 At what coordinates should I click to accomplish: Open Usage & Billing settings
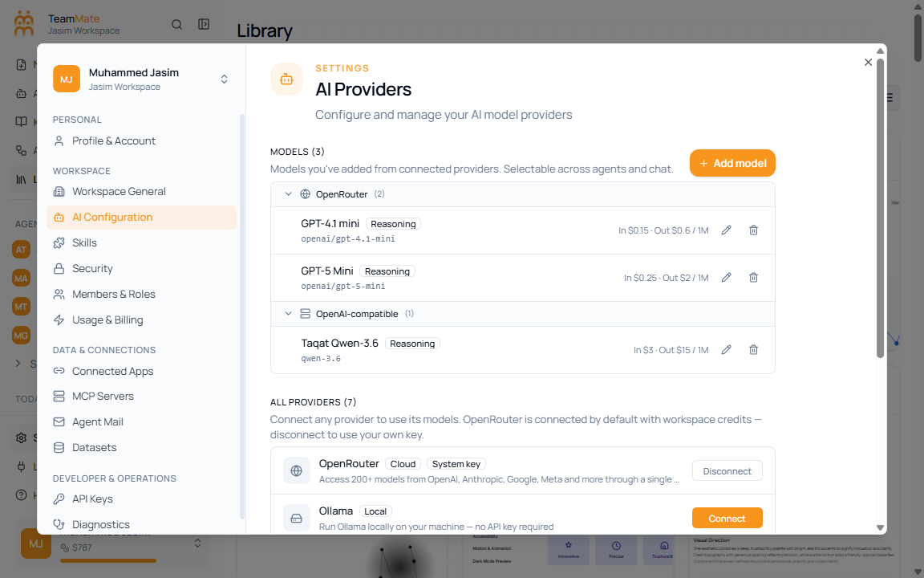point(141,320)
